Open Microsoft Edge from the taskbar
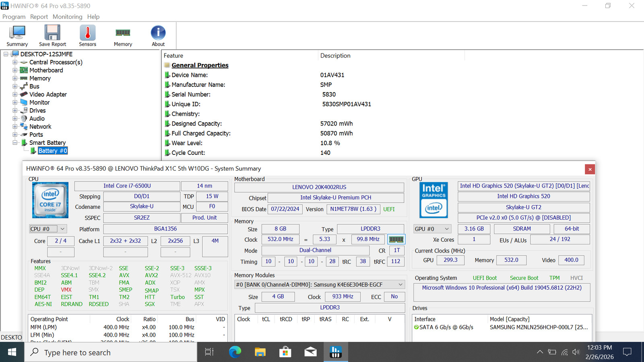The image size is (644, 362). [235, 352]
